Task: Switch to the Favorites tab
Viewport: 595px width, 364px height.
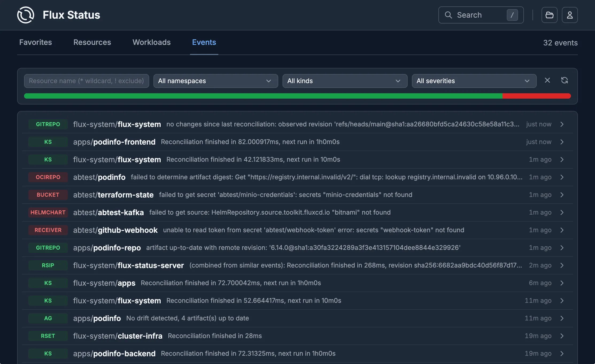Action: (36, 42)
